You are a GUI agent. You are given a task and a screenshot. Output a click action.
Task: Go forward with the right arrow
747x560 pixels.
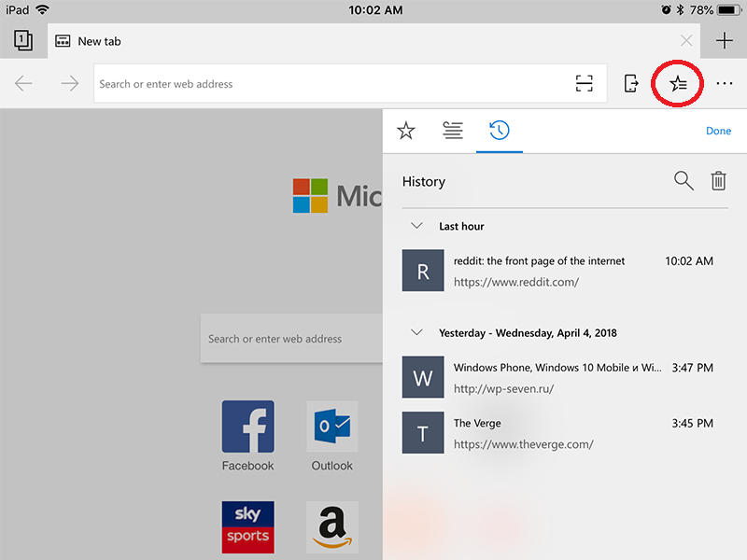(70, 84)
